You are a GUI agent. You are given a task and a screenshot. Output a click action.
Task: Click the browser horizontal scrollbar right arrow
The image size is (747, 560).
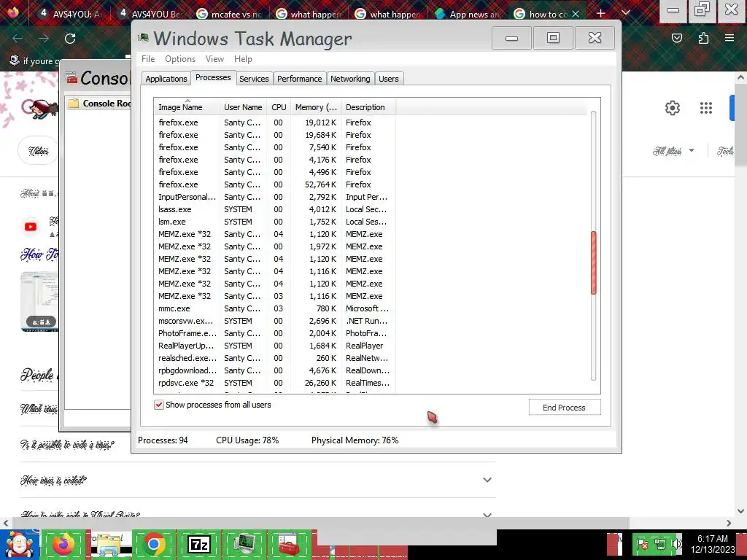[729, 523]
